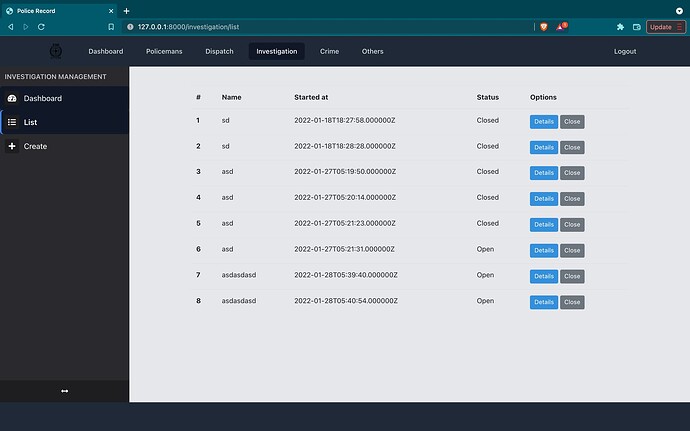Click the browser back arrow
The image size is (690, 431).
coord(11,27)
